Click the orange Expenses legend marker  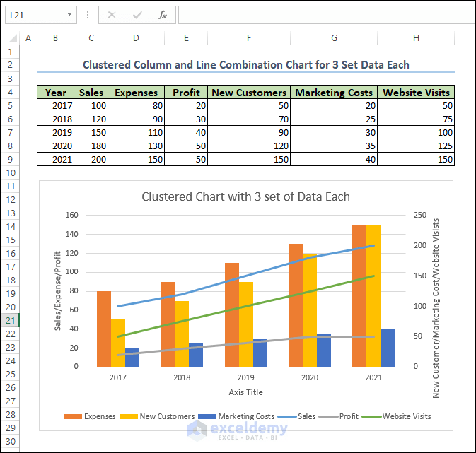(73, 416)
